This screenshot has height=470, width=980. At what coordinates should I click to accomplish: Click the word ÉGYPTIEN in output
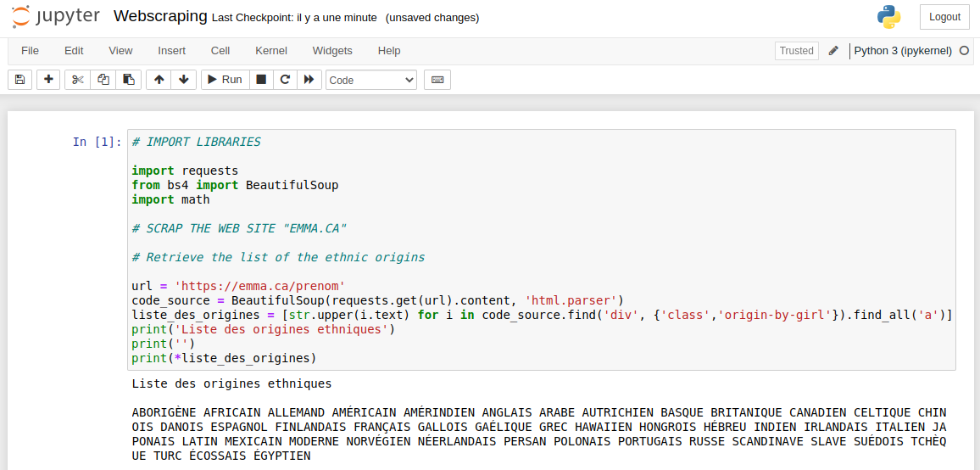click(281, 456)
